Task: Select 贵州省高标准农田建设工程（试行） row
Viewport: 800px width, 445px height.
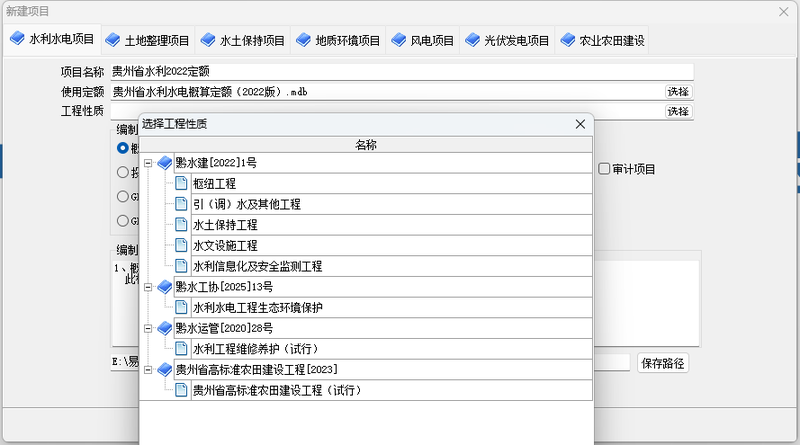Action: pos(391,390)
